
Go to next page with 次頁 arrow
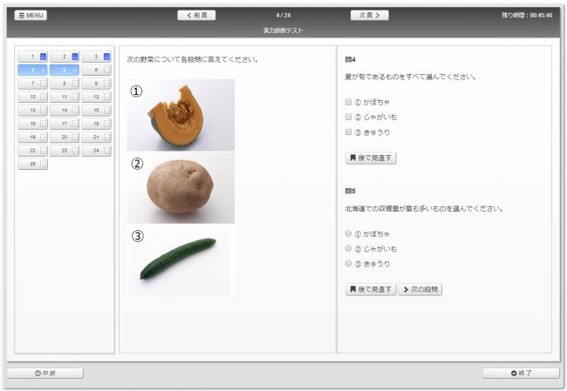370,15
